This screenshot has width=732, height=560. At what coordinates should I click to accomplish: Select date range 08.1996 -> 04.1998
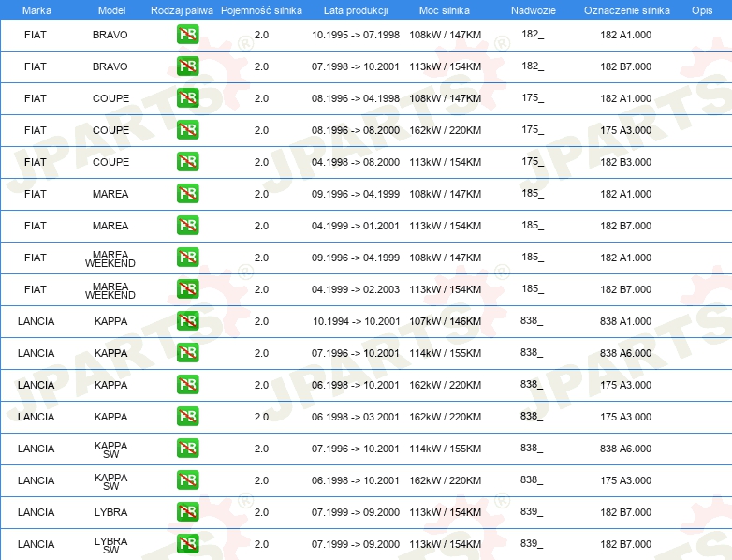click(356, 98)
